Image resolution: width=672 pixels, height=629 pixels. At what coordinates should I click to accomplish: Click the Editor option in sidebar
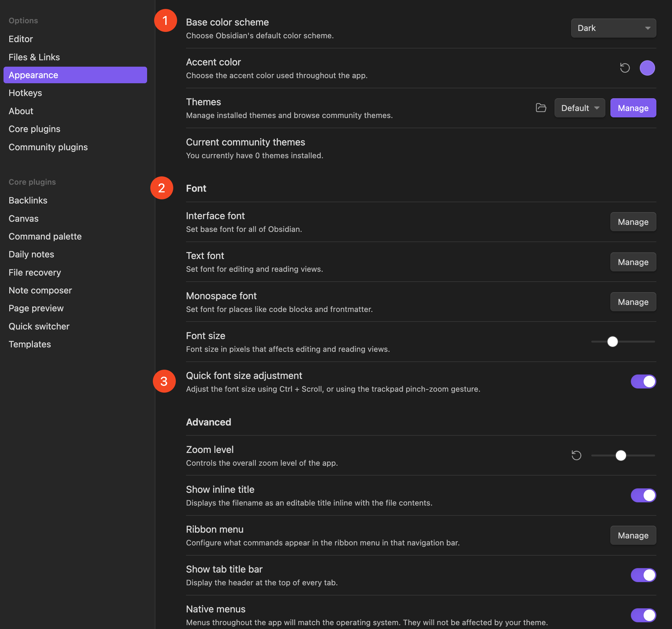point(21,39)
